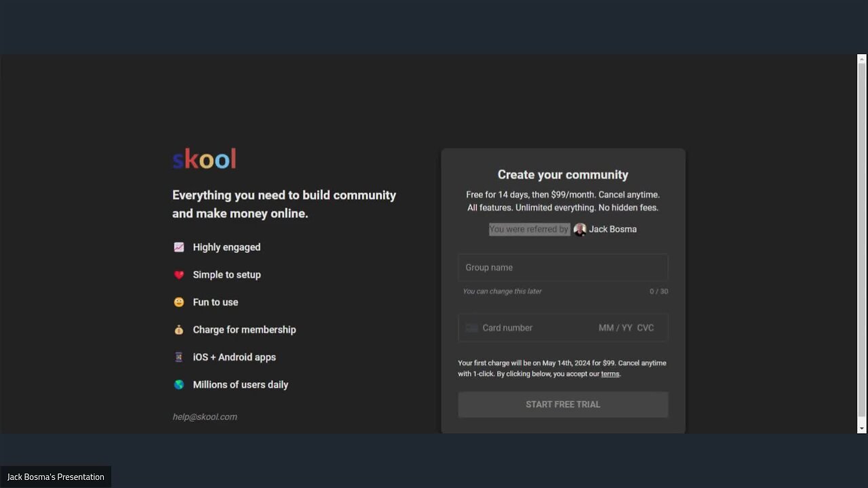Viewport: 868px width, 488px height.
Task: Click the 'You can change this later' hint
Action: (x=502, y=291)
